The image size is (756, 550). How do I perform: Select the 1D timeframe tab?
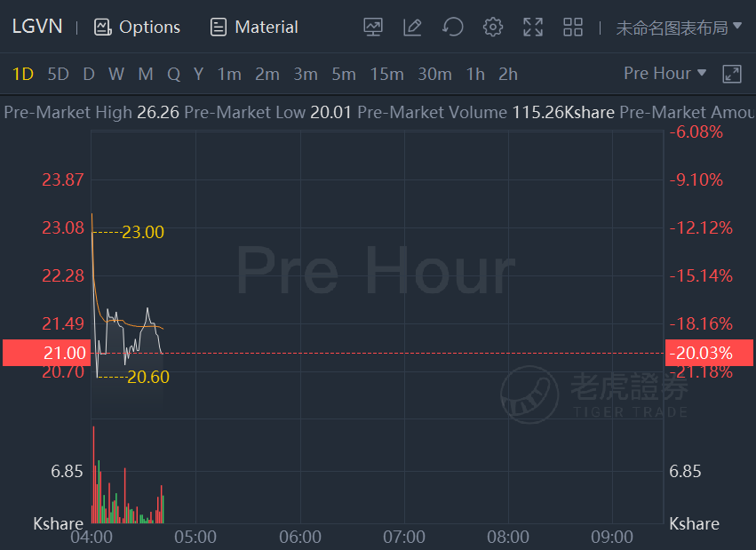(x=23, y=75)
